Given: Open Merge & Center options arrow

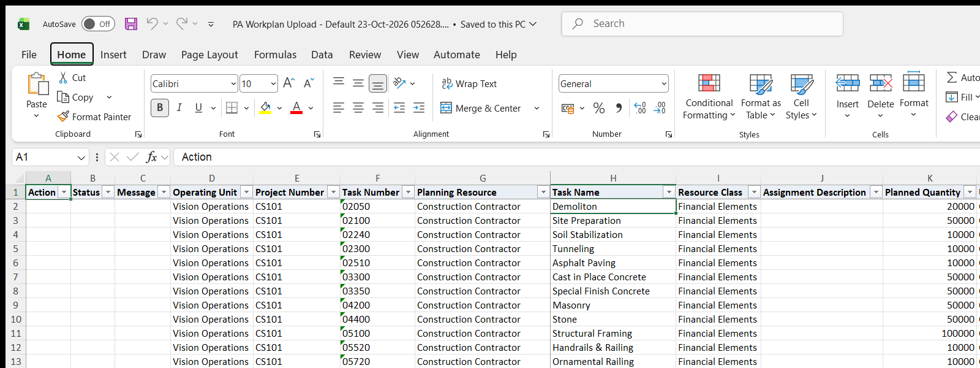Looking at the screenshot, I should [x=537, y=109].
